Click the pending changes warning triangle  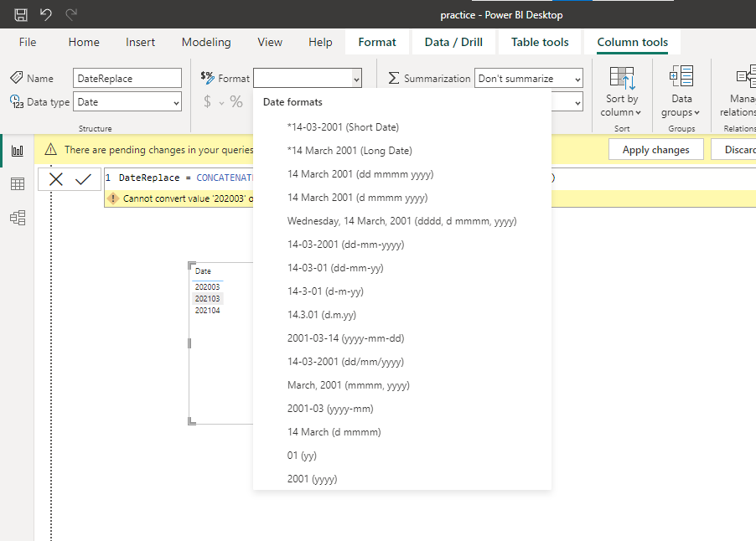50,150
